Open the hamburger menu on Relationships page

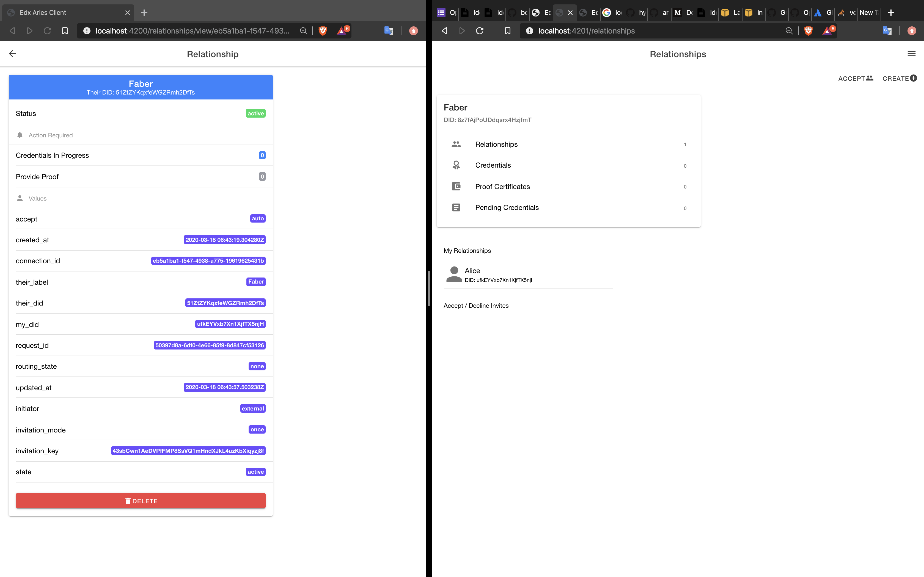[911, 54]
